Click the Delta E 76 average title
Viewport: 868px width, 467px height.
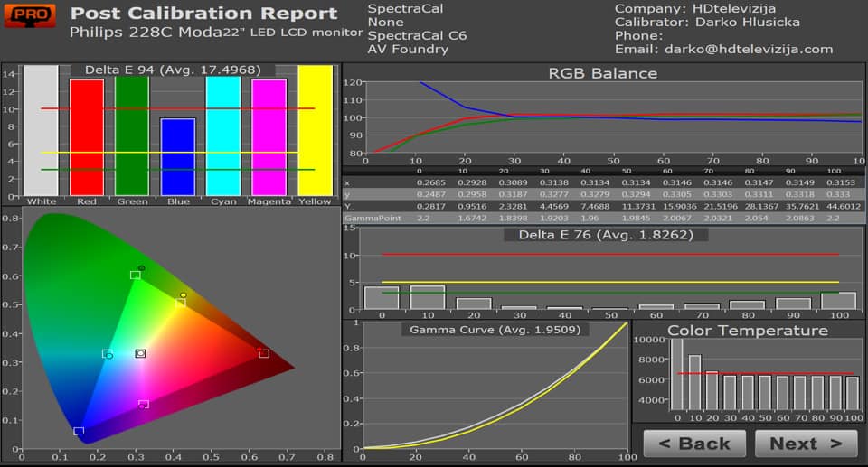click(606, 235)
